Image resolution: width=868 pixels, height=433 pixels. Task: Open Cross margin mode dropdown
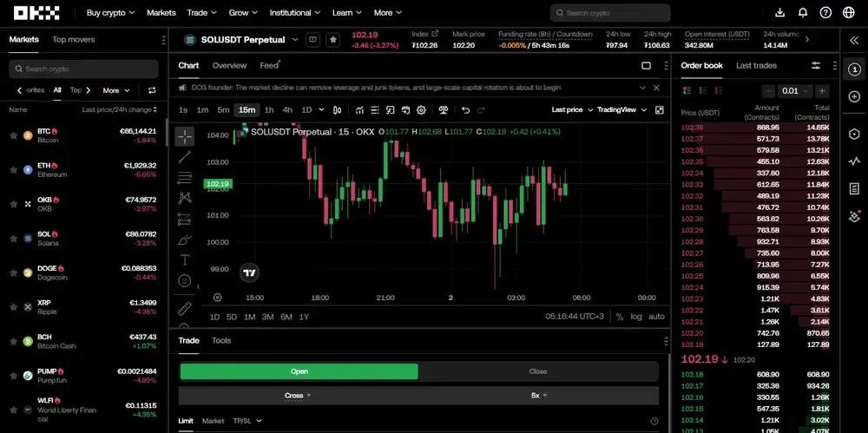[298, 396]
